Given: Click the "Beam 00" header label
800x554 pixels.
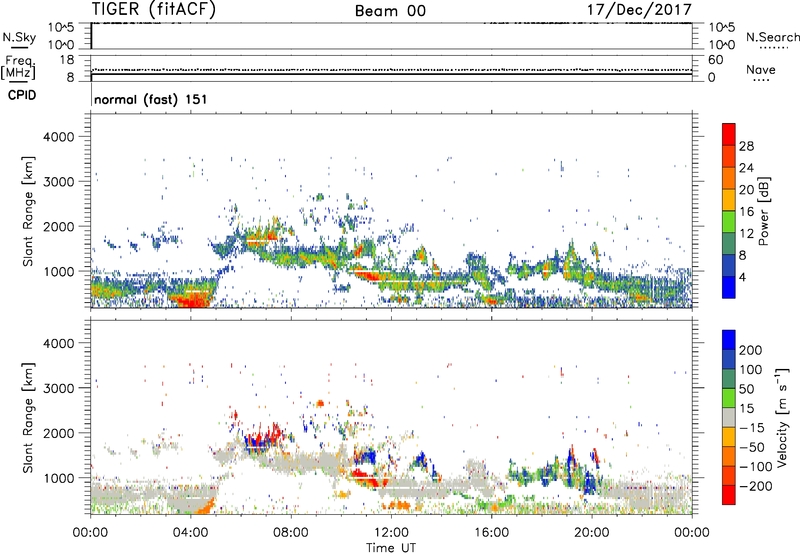Looking at the screenshot, I should point(390,11).
